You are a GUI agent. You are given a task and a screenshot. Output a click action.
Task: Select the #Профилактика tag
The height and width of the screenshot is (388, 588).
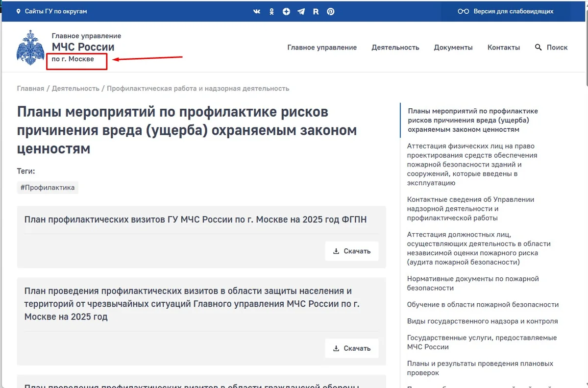pyautogui.click(x=48, y=188)
